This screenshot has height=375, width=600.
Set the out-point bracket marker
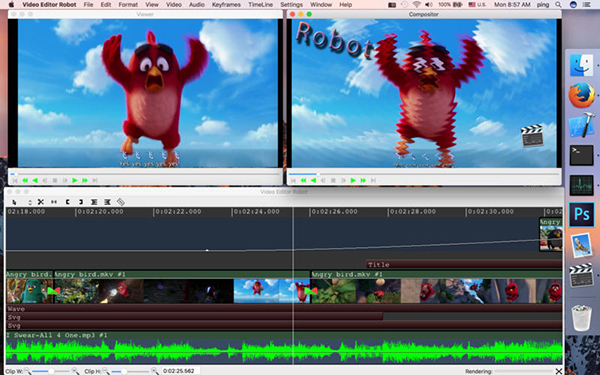coord(81,202)
